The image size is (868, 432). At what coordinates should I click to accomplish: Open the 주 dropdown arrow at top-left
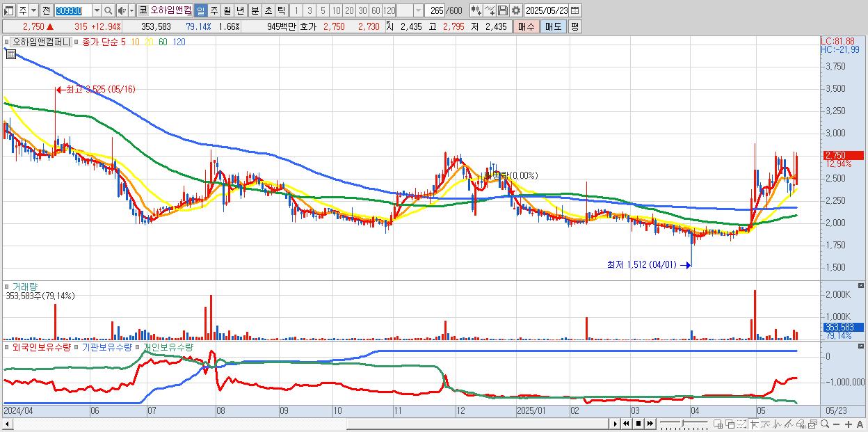(33, 10)
